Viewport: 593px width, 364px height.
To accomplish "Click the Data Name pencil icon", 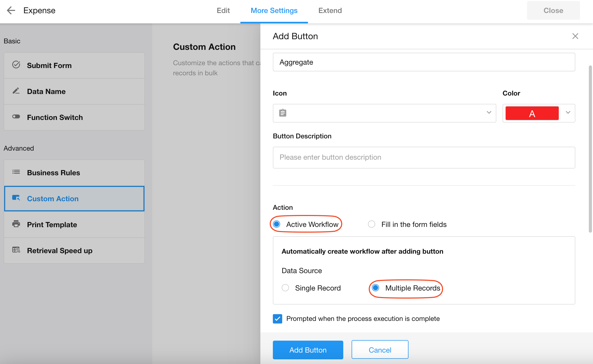I will [16, 91].
